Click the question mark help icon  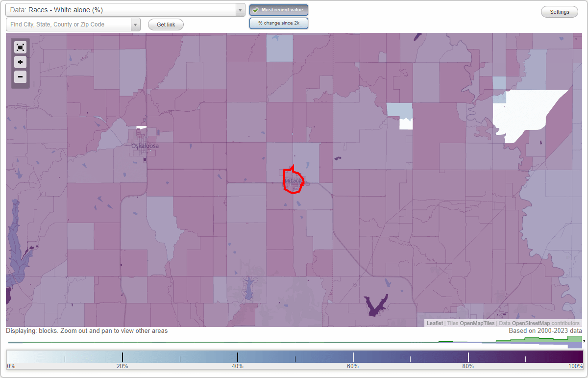tap(585, 342)
